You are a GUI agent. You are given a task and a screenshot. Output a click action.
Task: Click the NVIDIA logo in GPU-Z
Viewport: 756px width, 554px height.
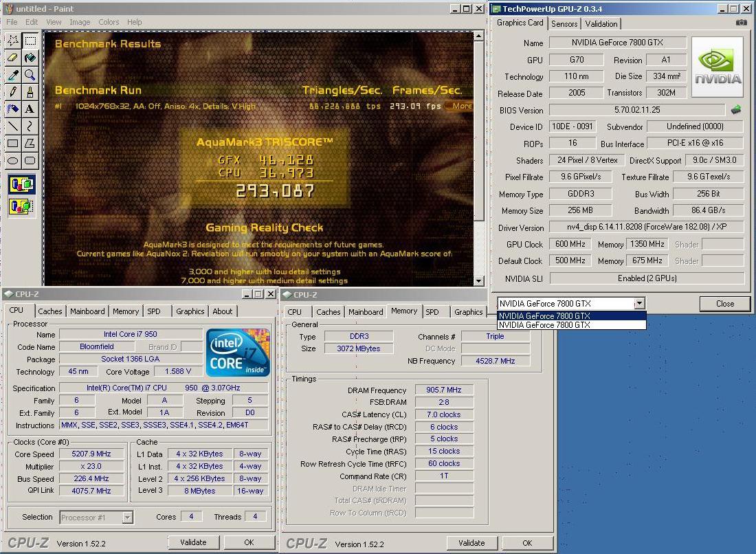[718, 67]
